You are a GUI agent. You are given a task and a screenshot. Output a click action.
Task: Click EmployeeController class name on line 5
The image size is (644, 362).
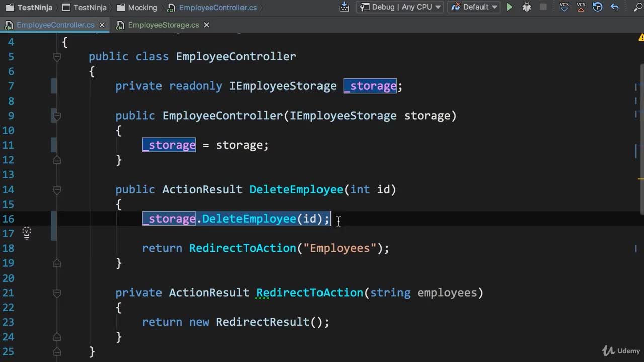pyautogui.click(x=236, y=57)
